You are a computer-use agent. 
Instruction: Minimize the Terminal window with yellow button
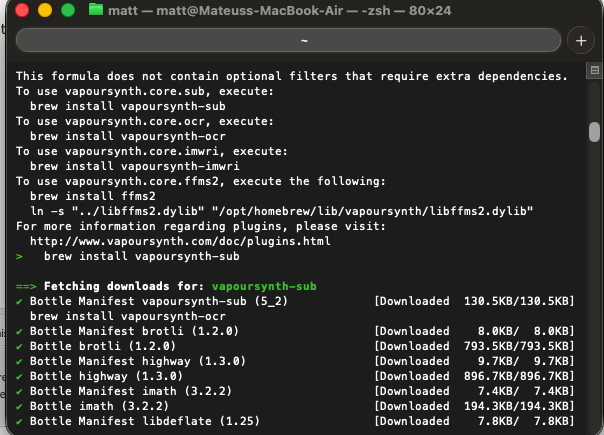click(x=45, y=11)
